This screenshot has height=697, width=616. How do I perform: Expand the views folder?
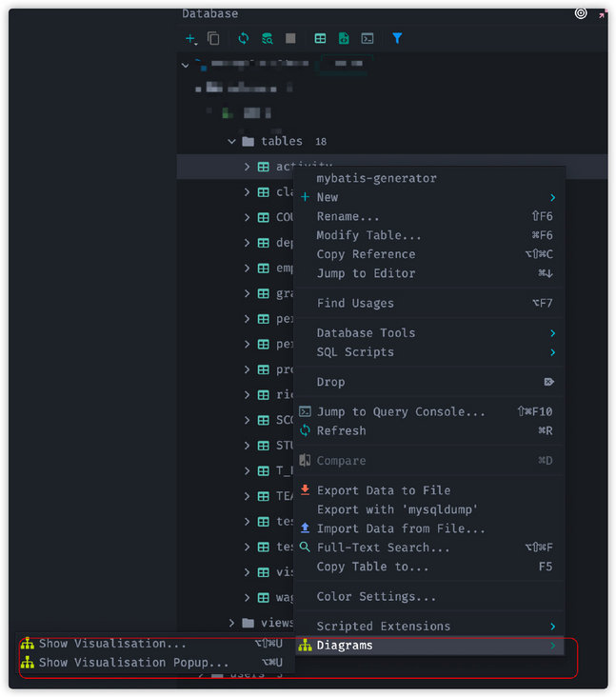(231, 623)
